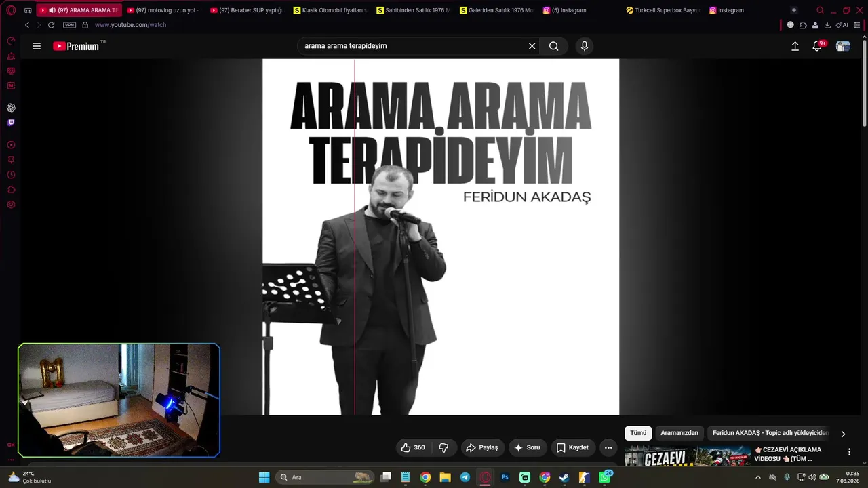Switch to motovlog uzun yol tab
Image resolution: width=868 pixels, height=488 pixels.
tap(164, 10)
